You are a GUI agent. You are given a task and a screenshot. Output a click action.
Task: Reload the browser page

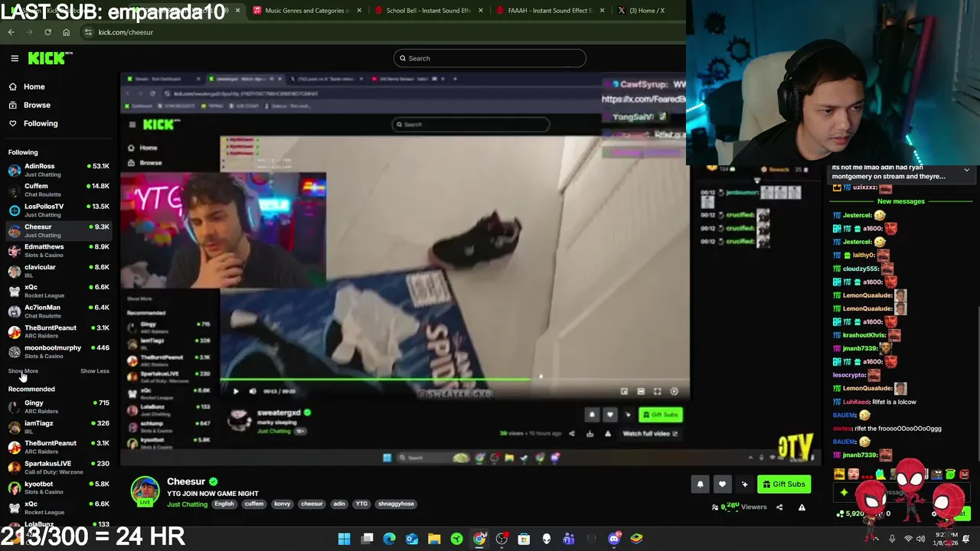(x=47, y=32)
